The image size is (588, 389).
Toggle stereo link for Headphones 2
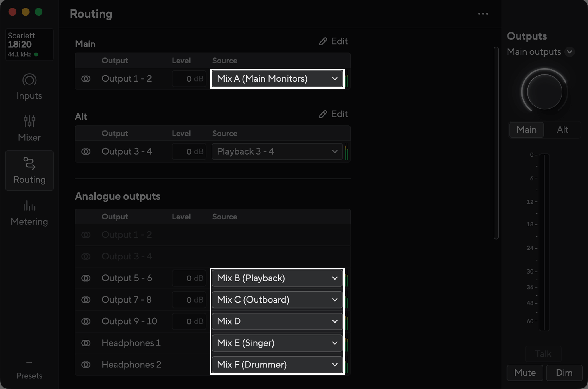[x=86, y=365]
